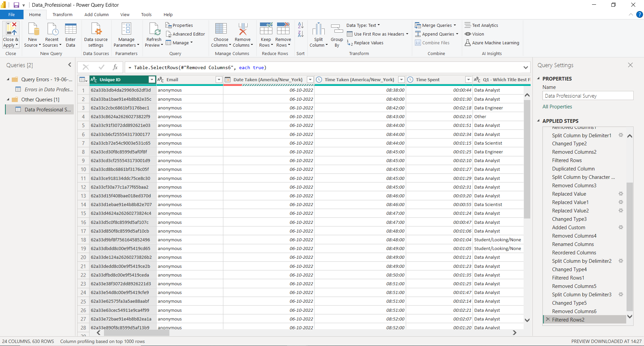This screenshot has width=644, height=346.
Task: Open the Date Taken column filter dropdown
Action: click(x=310, y=80)
